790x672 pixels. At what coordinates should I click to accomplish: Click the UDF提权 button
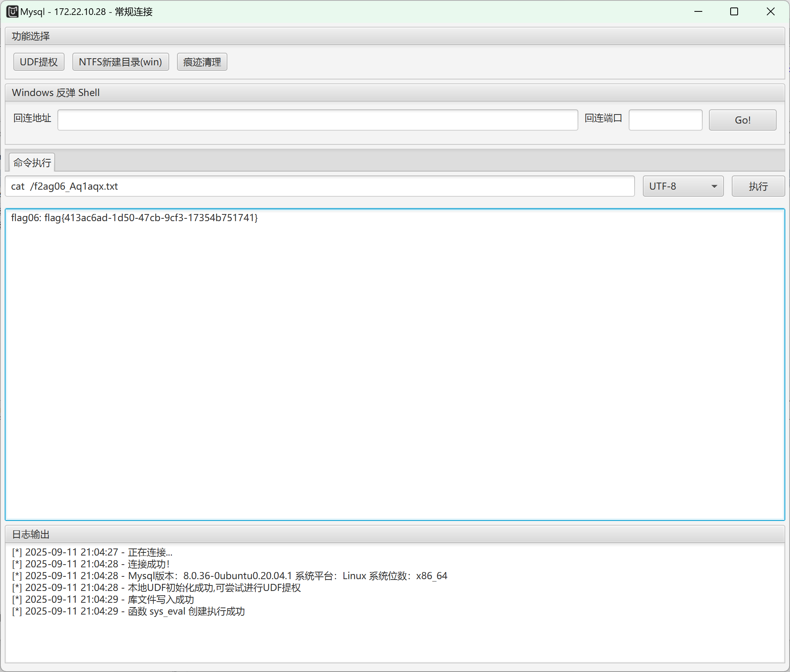point(39,62)
